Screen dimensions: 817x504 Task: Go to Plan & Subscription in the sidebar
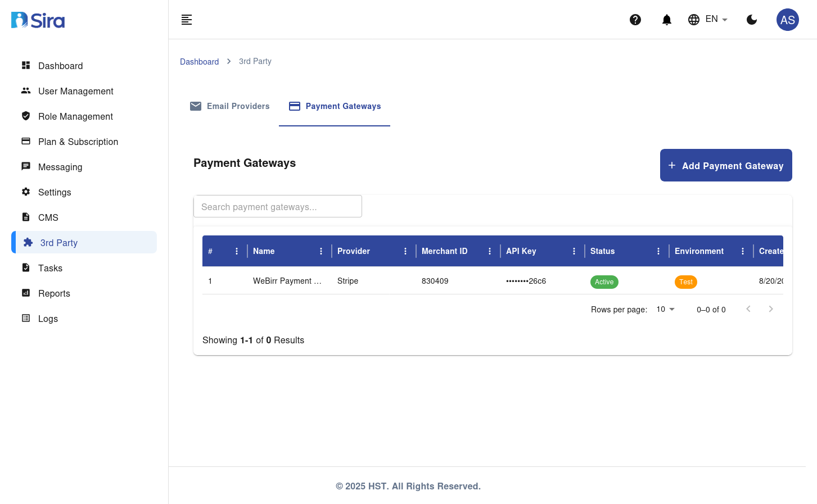(x=78, y=142)
